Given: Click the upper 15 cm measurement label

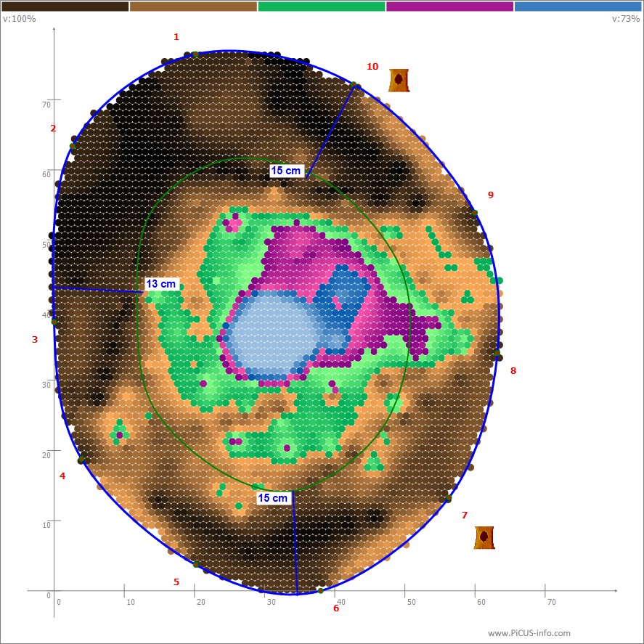Looking at the screenshot, I should (x=285, y=171).
